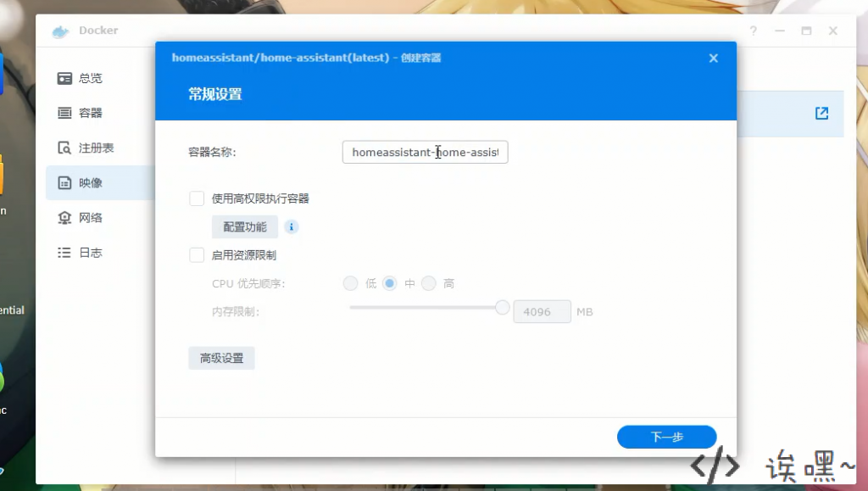Select 低 CPU priority radio button
The width and height of the screenshot is (868, 491).
pos(350,283)
